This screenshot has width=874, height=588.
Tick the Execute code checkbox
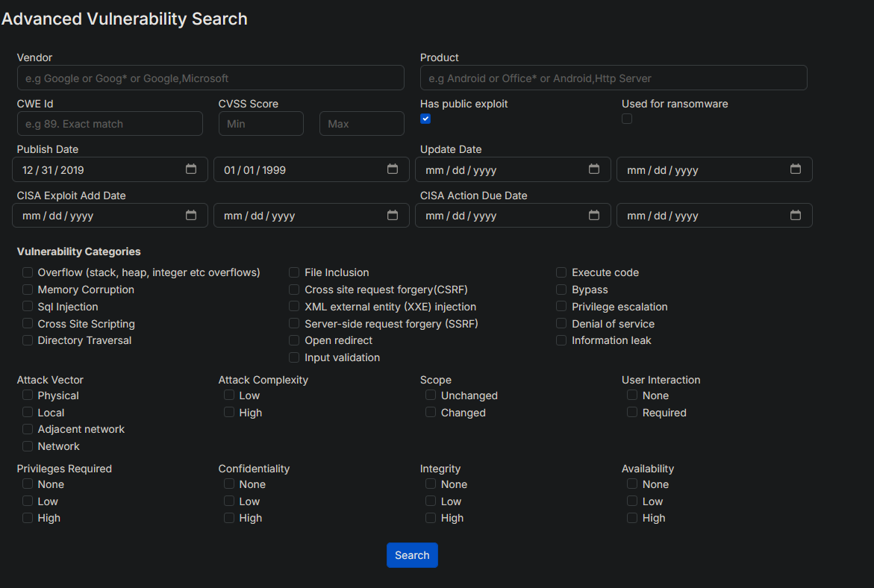click(561, 272)
